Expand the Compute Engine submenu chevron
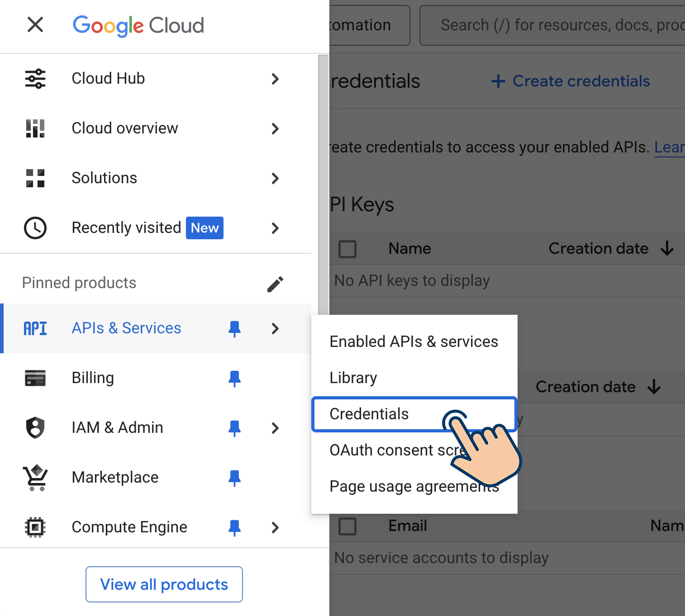The width and height of the screenshot is (685, 616). (275, 527)
